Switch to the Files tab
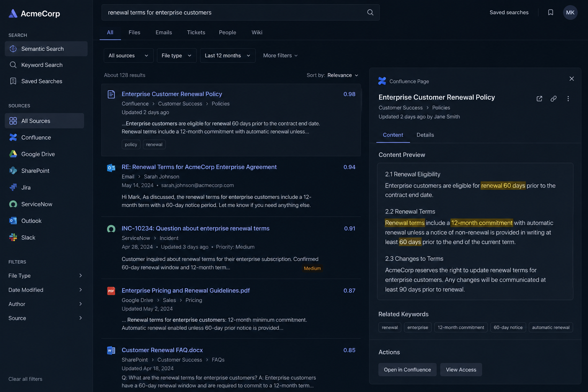 (134, 33)
